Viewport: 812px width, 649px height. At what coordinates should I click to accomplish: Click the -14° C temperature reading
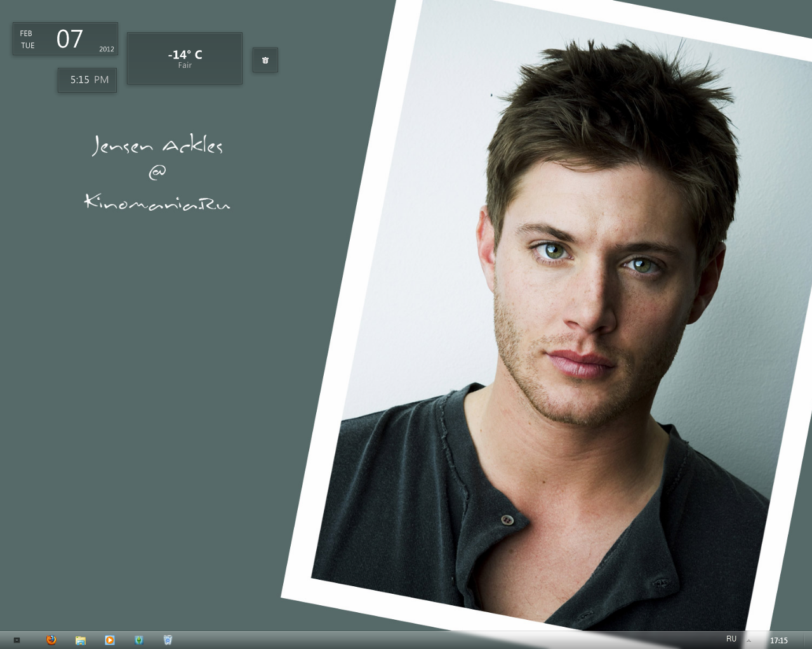(x=185, y=55)
